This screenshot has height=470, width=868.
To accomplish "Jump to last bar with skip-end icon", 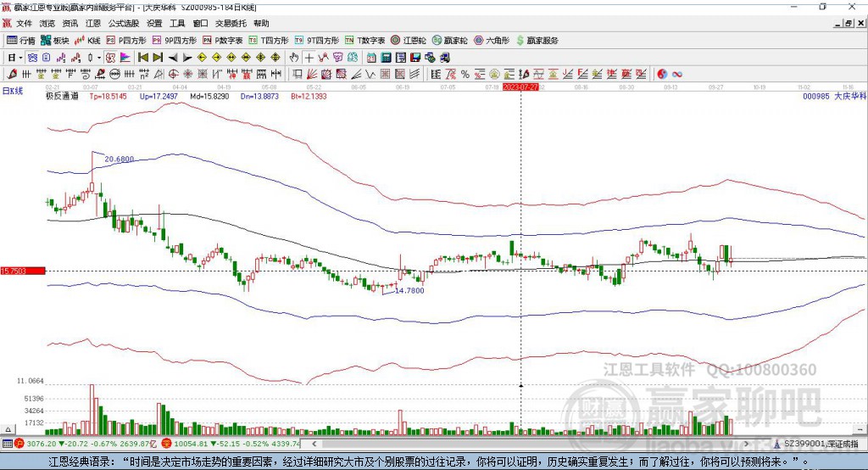I will pyautogui.click(x=158, y=58).
